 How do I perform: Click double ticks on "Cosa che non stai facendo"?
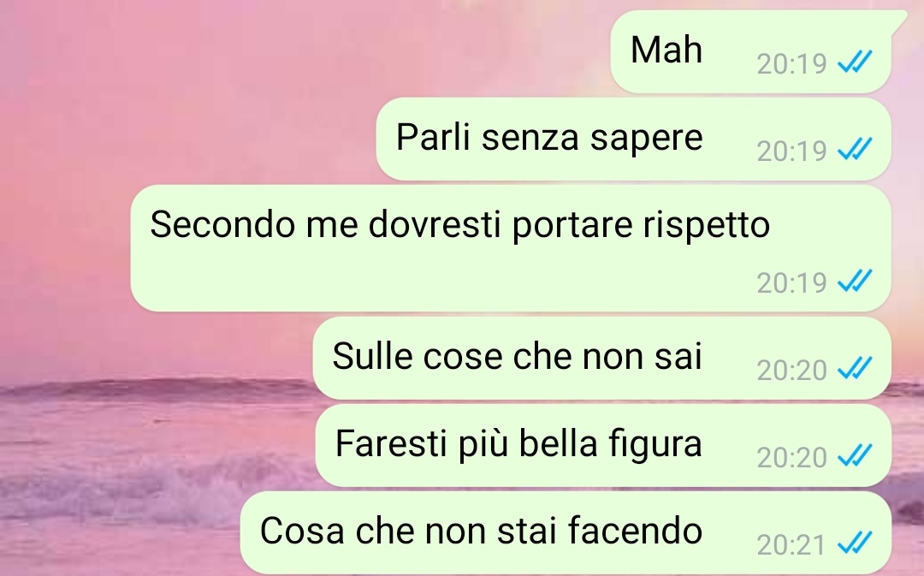click(855, 543)
